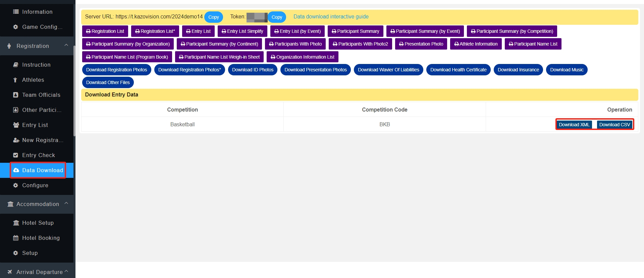The width and height of the screenshot is (644, 278).
Task: Click the Hotel Setup building icon
Action: 16,223
